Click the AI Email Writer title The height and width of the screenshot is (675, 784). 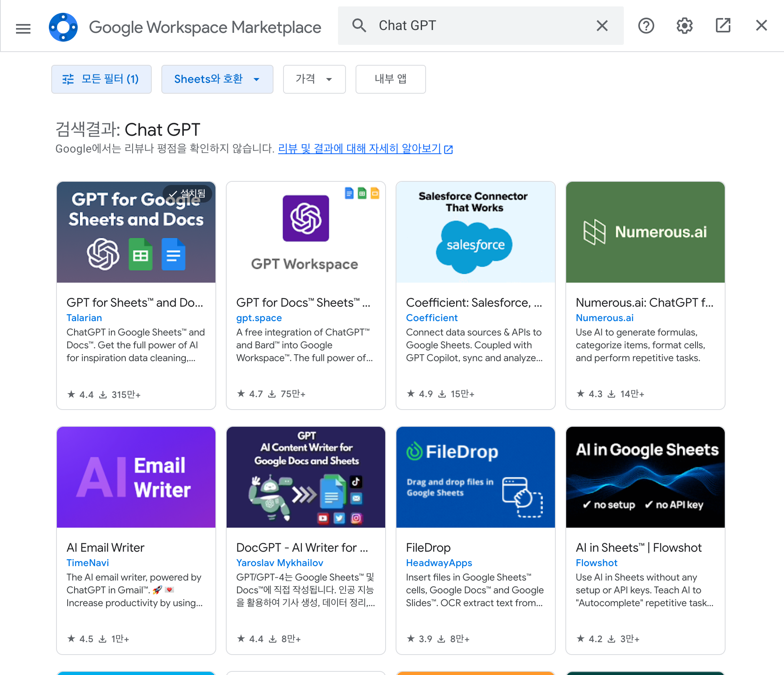click(x=105, y=548)
